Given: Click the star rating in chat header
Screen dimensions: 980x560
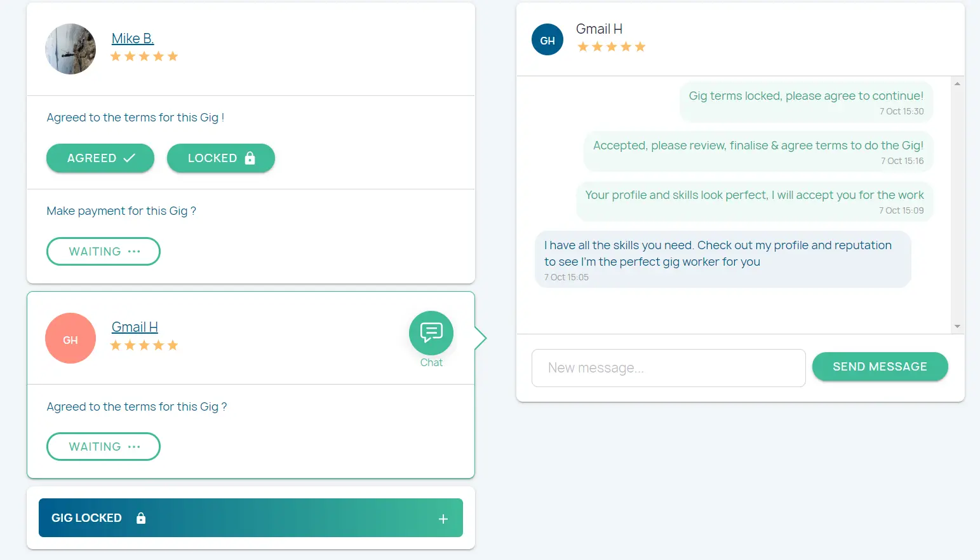Looking at the screenshot, I should (x=611, y=47).
